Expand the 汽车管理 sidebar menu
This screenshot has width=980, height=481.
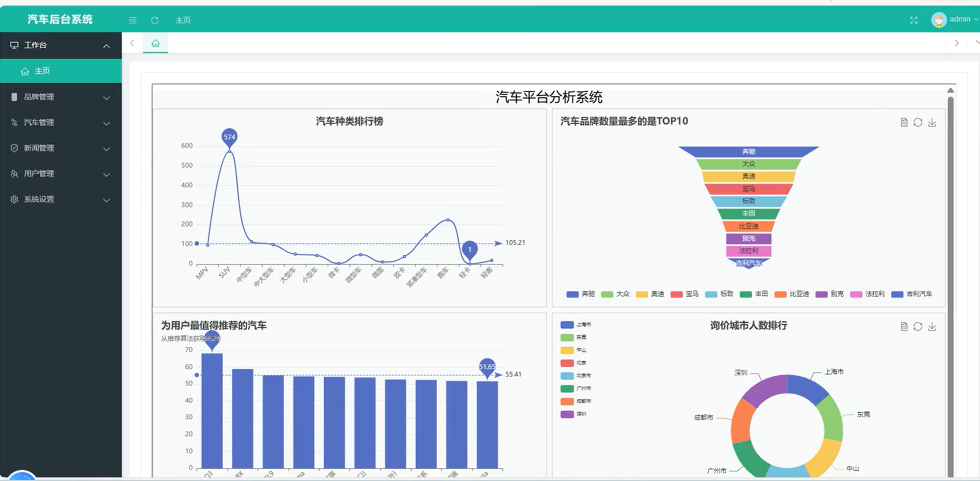[61, 123]
